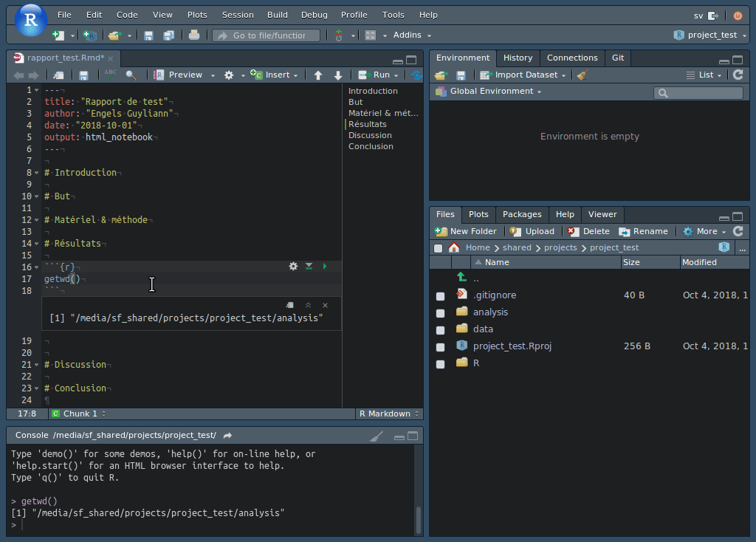
Task: Navigate to projects in the breadcrumb
Action: [560, 248]
